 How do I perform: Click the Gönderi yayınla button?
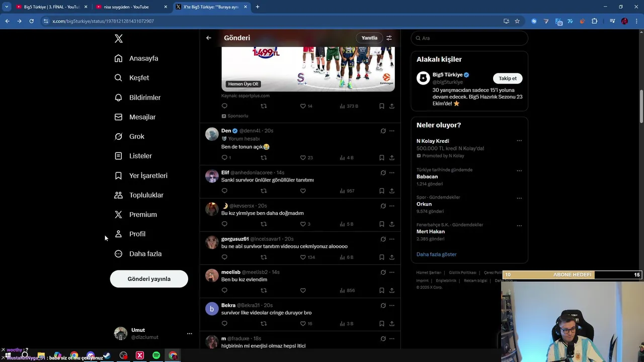(x=149, y=279)
